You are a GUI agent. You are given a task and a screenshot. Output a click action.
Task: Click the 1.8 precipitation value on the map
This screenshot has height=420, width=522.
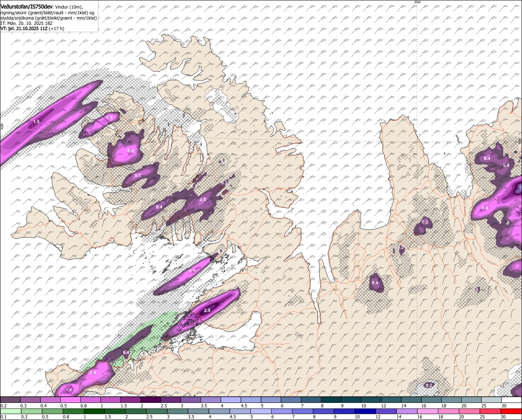pyautogui.click(x=36, y=122)
